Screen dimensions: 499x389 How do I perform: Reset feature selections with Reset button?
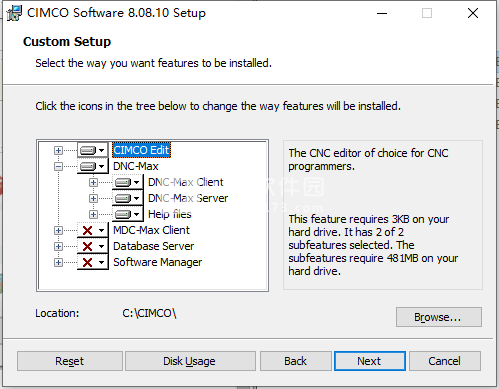point(70,361)
